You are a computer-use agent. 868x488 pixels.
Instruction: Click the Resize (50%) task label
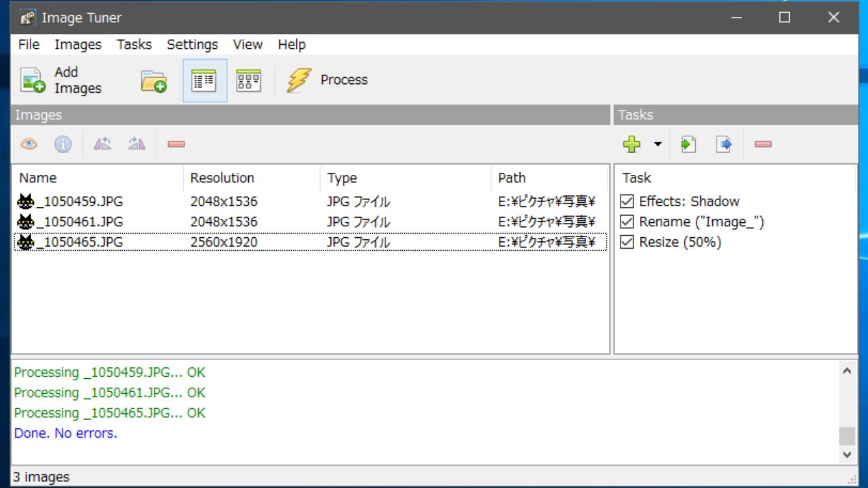680,242
